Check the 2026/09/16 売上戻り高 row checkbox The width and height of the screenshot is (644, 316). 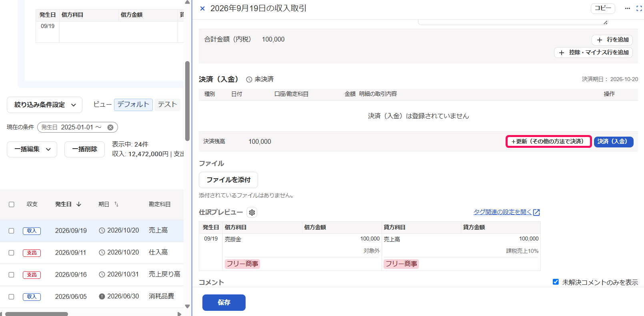tap(12, 275)
